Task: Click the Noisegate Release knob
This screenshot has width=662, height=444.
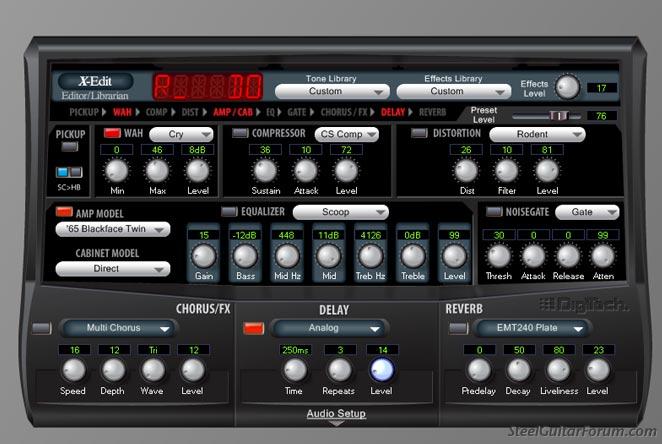Action: point(568,256)
